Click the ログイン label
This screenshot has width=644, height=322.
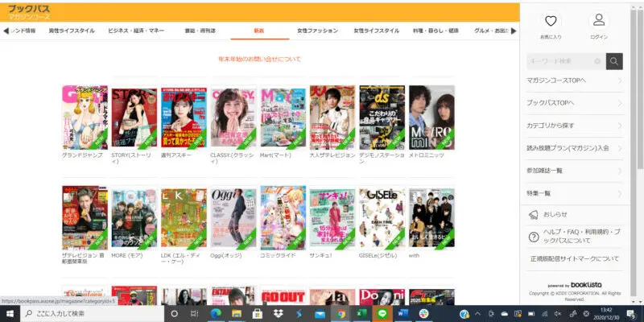pos(599,37)
